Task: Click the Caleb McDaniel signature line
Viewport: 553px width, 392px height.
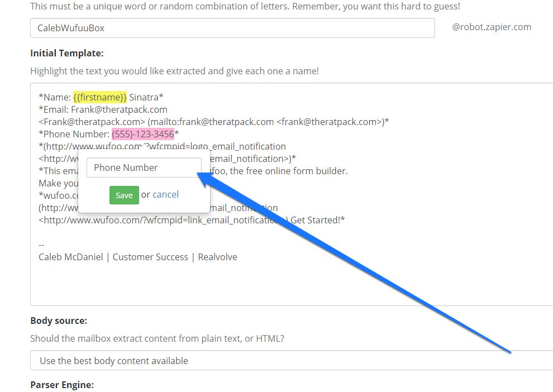Action: pos(137,257)
